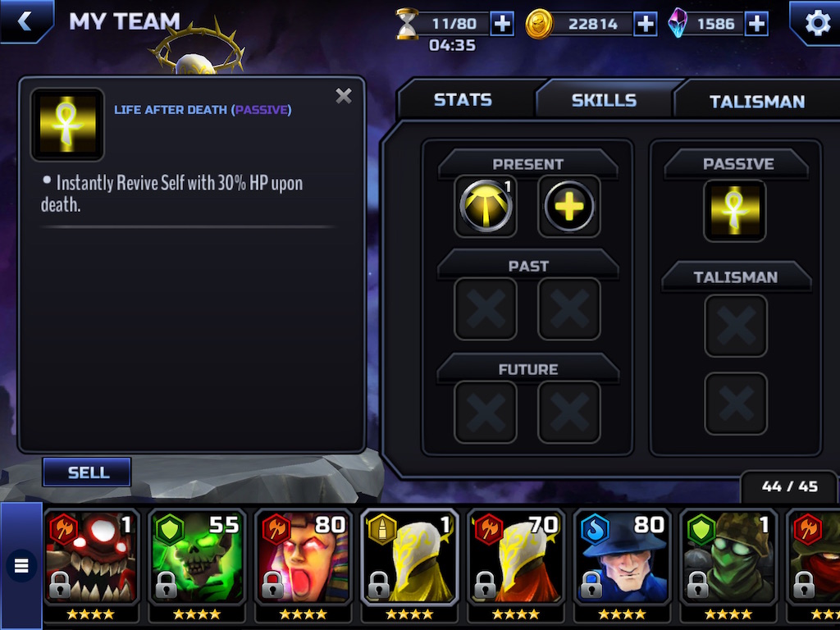
Task: Open the settings gear icon
Action: 817,23
